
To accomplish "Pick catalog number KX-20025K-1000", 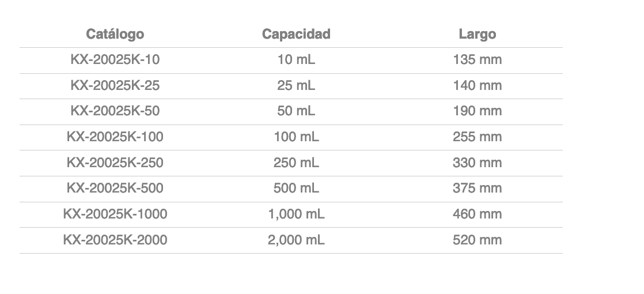I will [x=115, y=214].
